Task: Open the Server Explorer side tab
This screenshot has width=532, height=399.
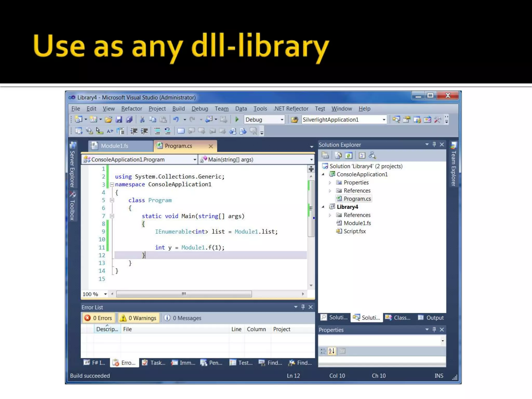Action: [72, 165]
